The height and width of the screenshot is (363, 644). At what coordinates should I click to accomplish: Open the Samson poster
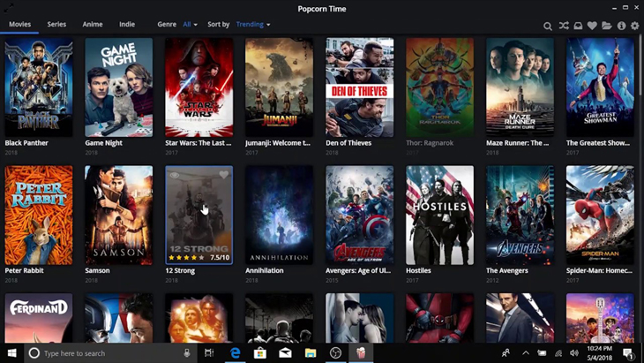(x=119, y=215)
